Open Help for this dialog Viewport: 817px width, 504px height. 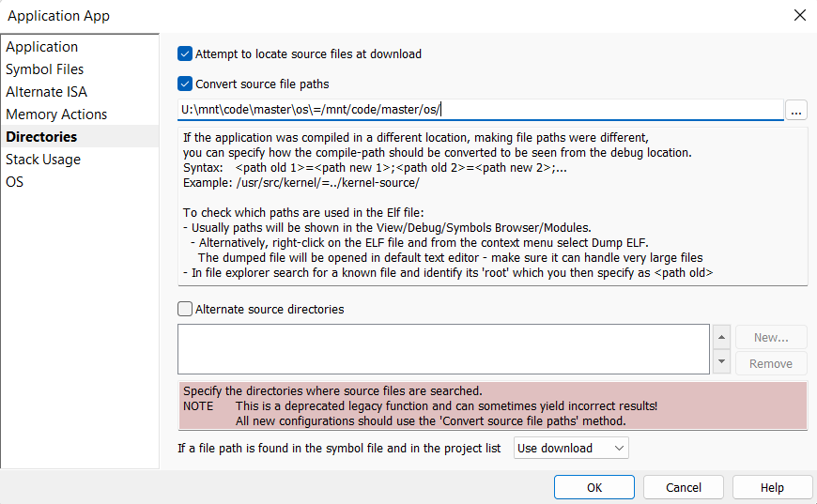pos(772,487)
